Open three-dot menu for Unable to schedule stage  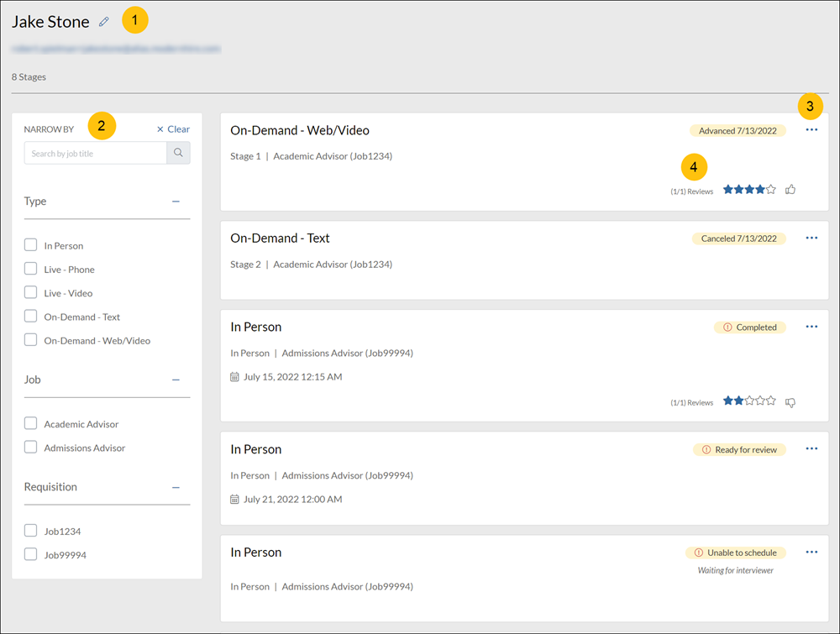tap(811, 553)
